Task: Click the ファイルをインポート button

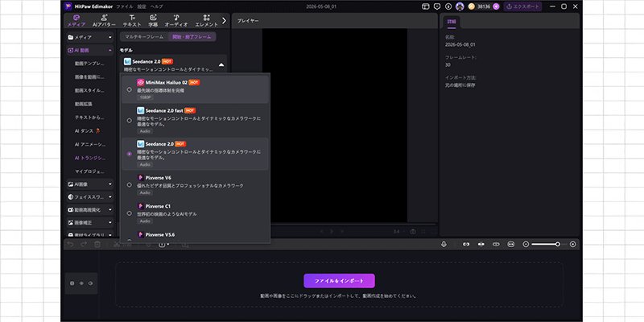Action: [x=339, y=281]
